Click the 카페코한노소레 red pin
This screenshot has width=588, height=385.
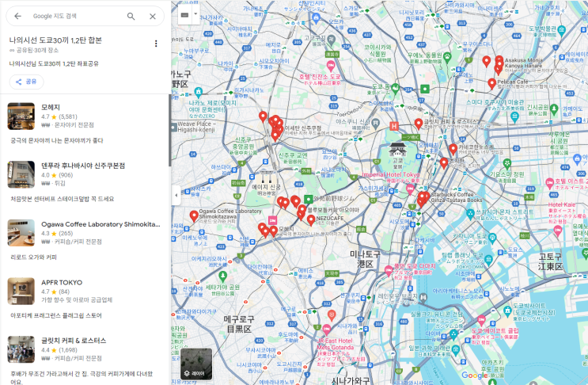[453, 150]
